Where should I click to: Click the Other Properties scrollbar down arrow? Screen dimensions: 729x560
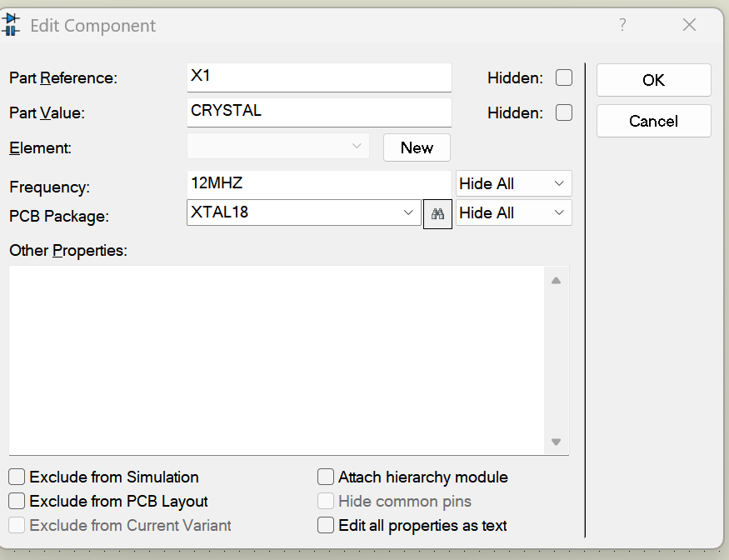tap(556, 442)
